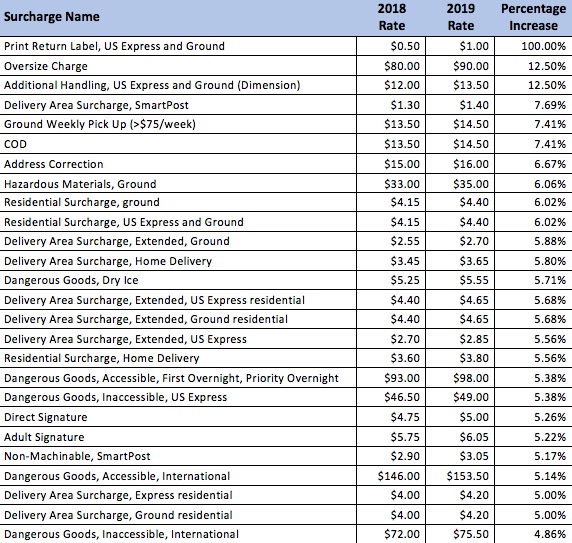The width and height of the screenshot is (572, 543).
Task: Select the $146.00 2018 rate cell
Action: [x=391, y=476]
